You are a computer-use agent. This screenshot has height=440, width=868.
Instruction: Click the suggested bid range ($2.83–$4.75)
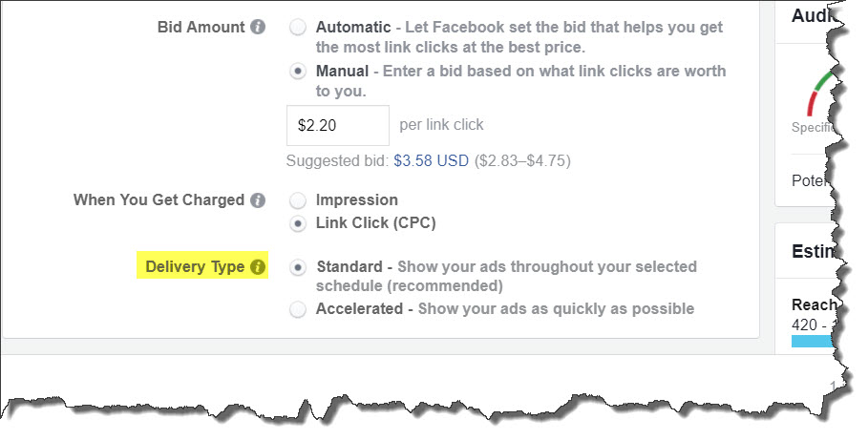tap(522, 161)
